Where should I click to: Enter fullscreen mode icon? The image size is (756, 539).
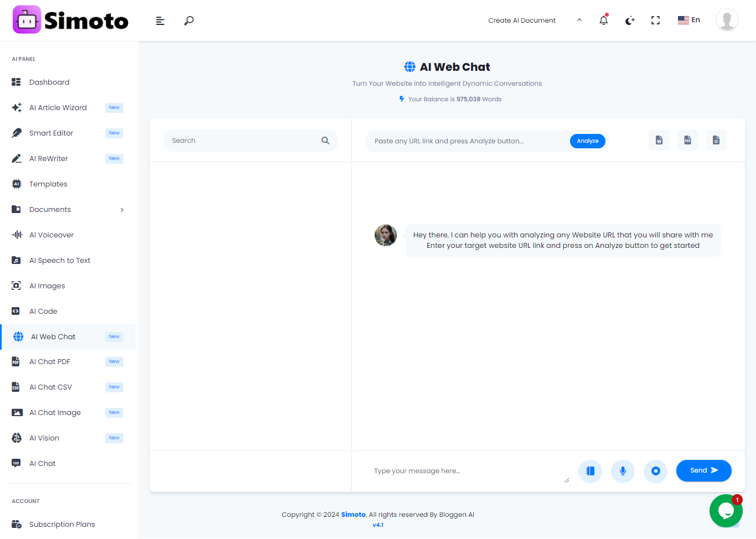pyautogui.click(x=656, y=20)
